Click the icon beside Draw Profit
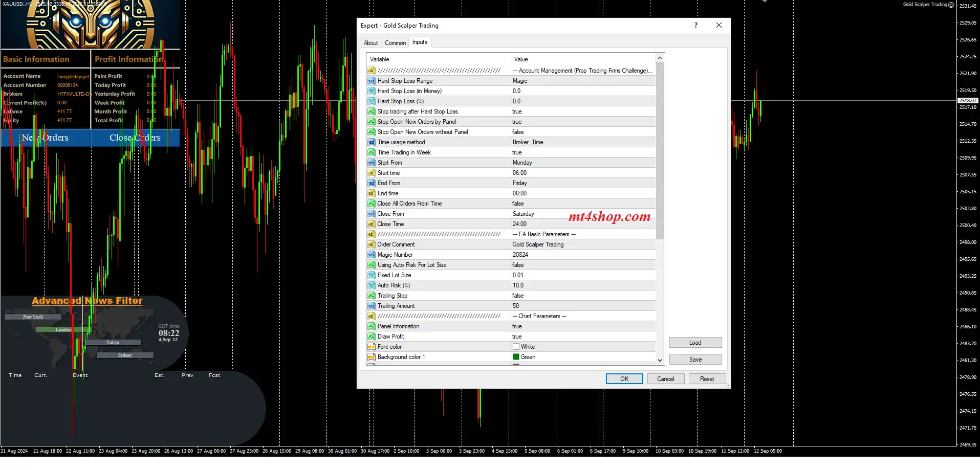Screen dimensions: 980x470 pyautogui.click(x=372, y=337)
